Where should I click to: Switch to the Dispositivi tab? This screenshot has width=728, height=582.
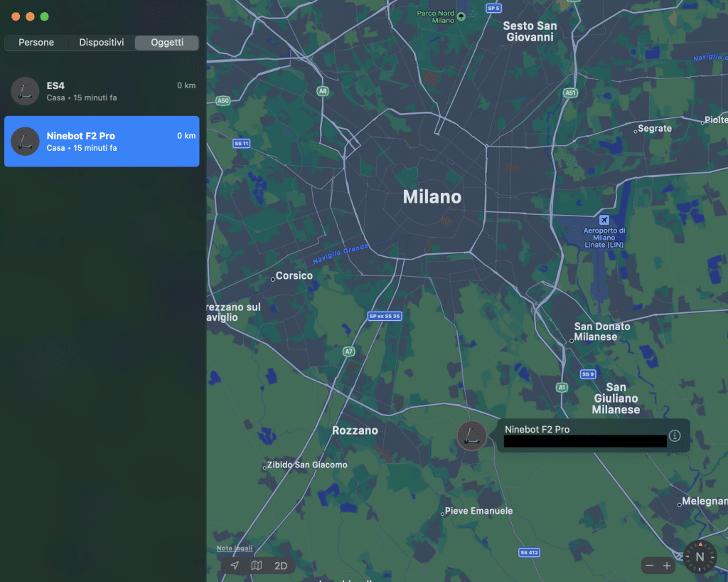click(x=101, y=42)
